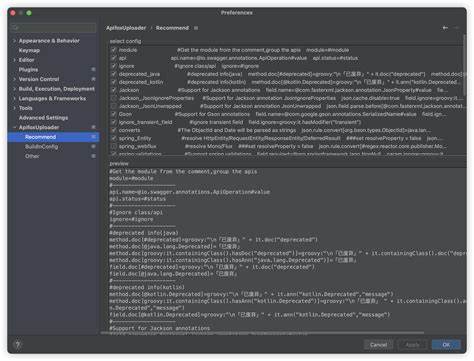Toggle the 'module' config checkbox

pyautogui.click(x=114, y=50)
